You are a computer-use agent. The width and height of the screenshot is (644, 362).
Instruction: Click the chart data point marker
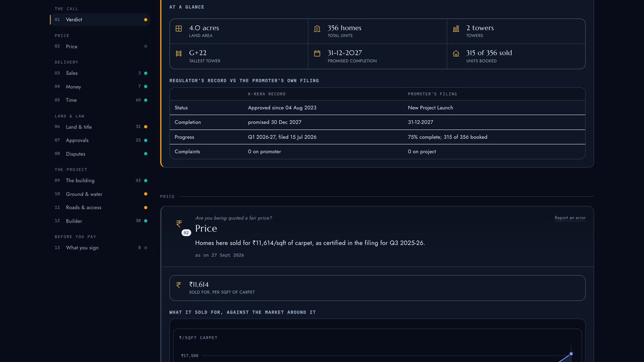571,353
